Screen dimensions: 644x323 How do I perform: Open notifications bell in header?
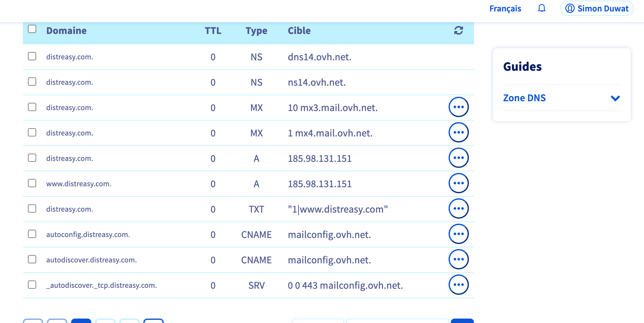[542, 8]
